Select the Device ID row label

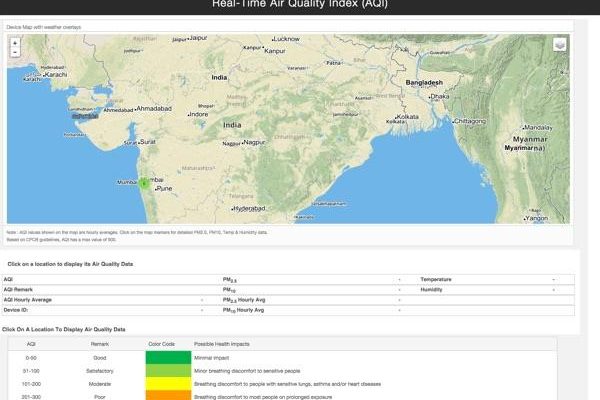pyautogui.click(x=16, y=310)
